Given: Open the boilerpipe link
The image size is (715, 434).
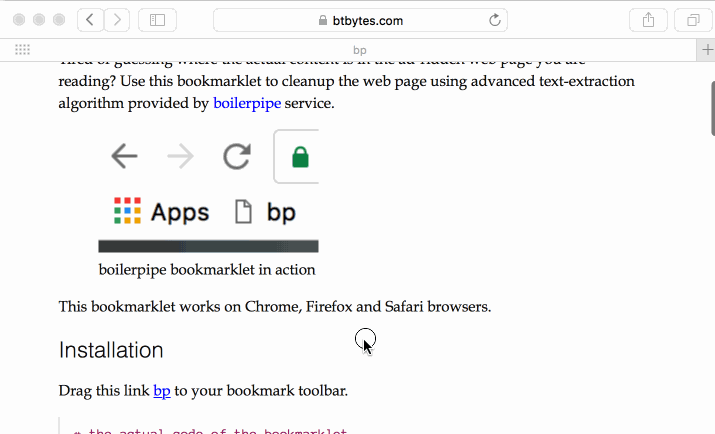Looking at the screenshot, I should (247, 103).
